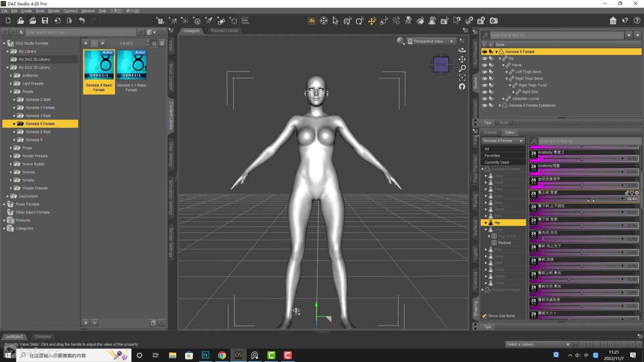Click the Save floppy disk icon
Viewport: 644px width, 362px height.
coord(45,21)
